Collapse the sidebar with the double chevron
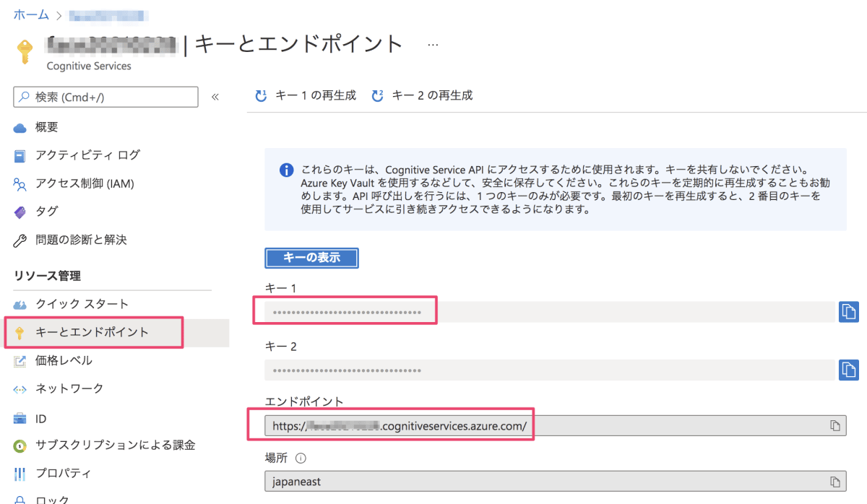867x504 pixels. pyautogui.click(x=215, y=97)
